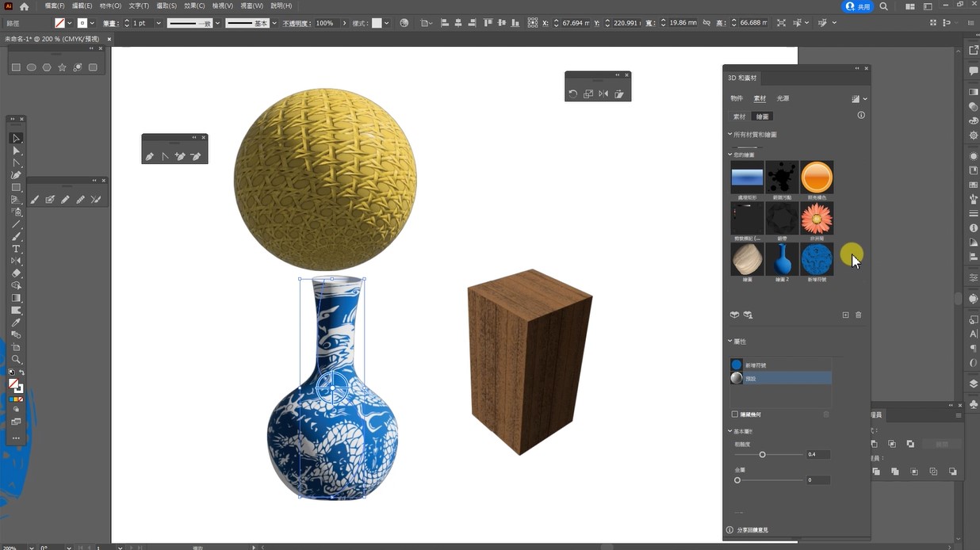Select the Type tool in the toolbar

[16, 249]
